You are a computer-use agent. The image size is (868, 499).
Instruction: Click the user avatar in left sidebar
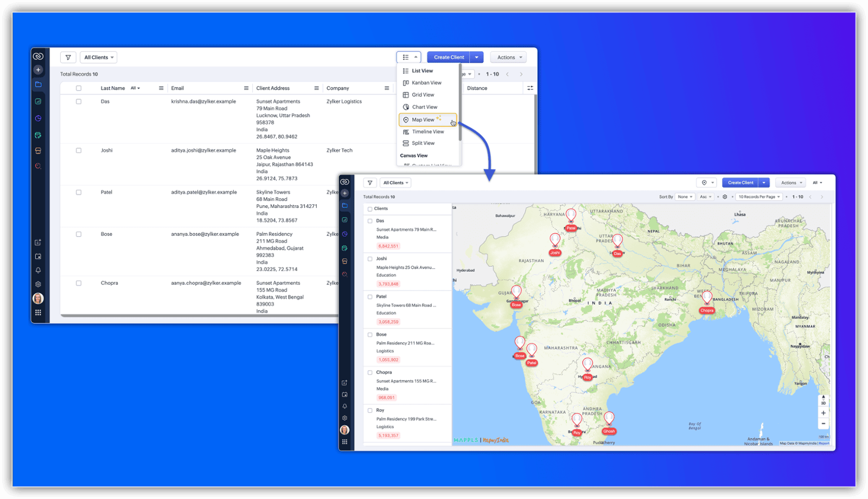[x=38, y=299]
